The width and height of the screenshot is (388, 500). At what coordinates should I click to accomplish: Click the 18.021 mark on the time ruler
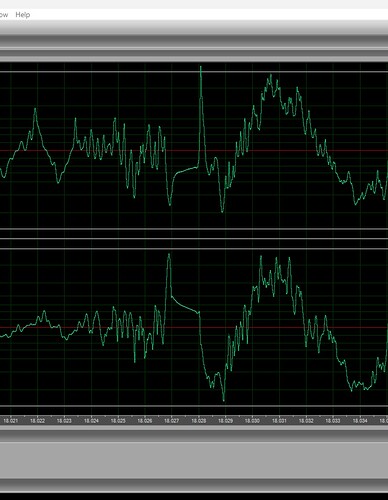[10, 421]
